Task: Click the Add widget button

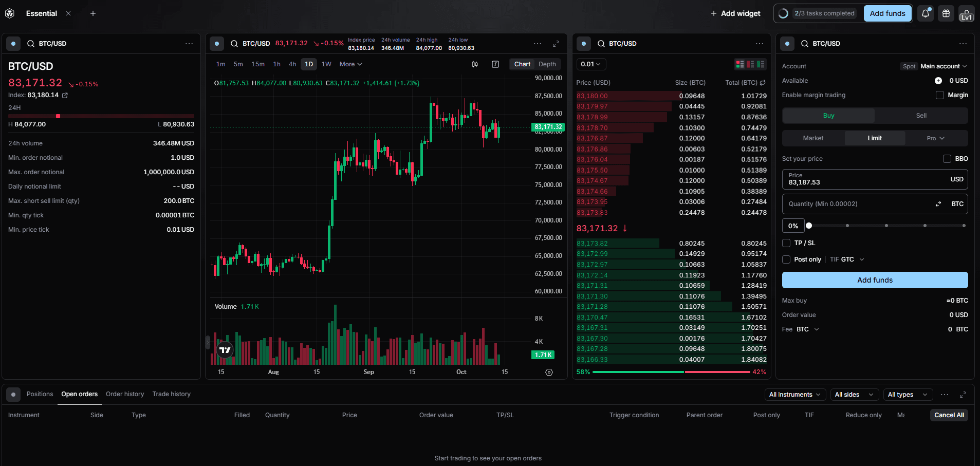Action: [x=735, y=13]
